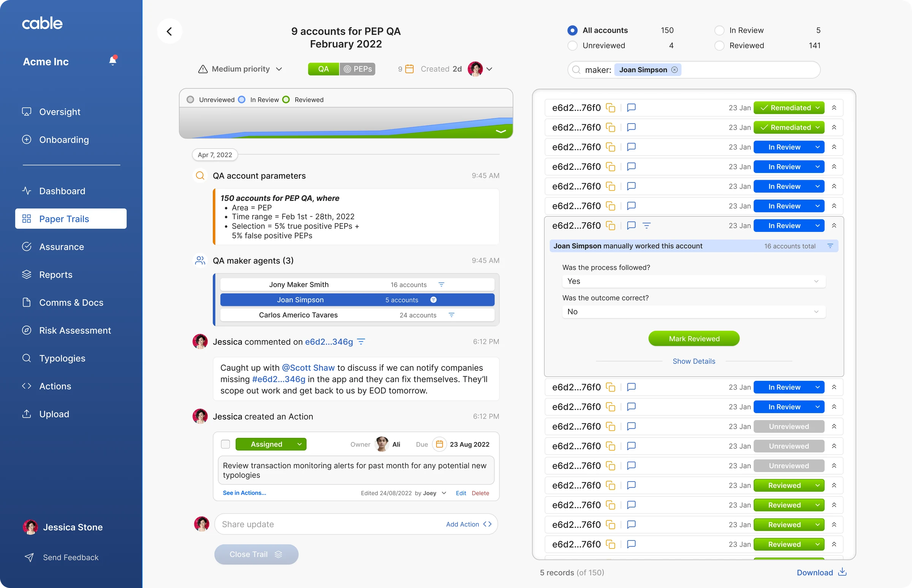This screenshot has width=912, height=588.
Task: Select the Reviewed radio filter
Action: tap(719, 46)
